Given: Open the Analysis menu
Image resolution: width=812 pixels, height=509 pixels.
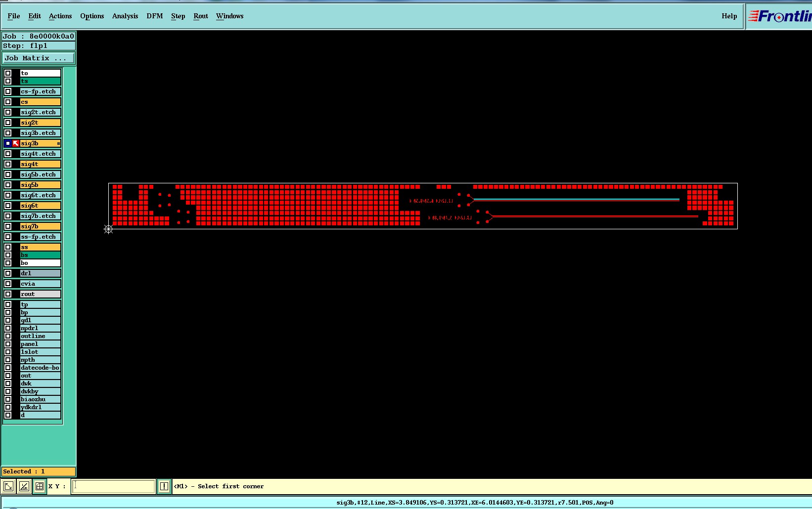Looking at the screenshot, I should tap(125, 16).
